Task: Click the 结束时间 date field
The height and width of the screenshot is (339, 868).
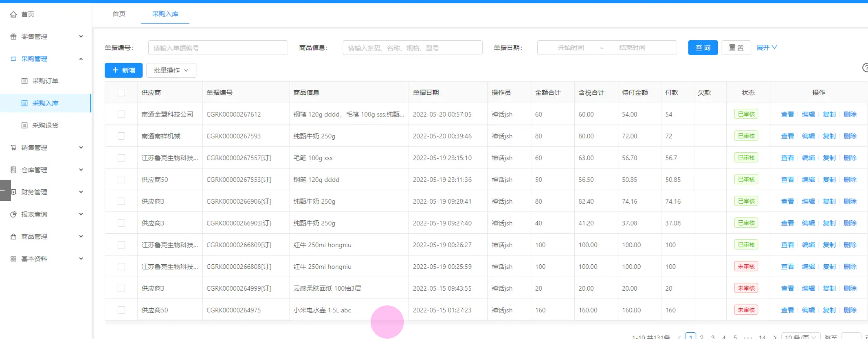Action: pyautogui.click(x=632, y=48)
